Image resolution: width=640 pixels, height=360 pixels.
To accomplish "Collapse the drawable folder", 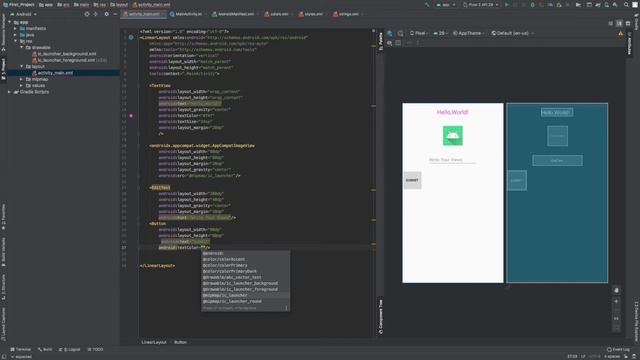I will tap(22, 47).
